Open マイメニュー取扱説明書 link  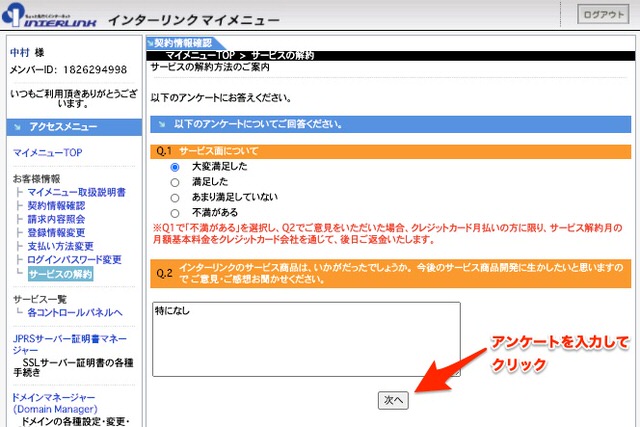point(76,192)
